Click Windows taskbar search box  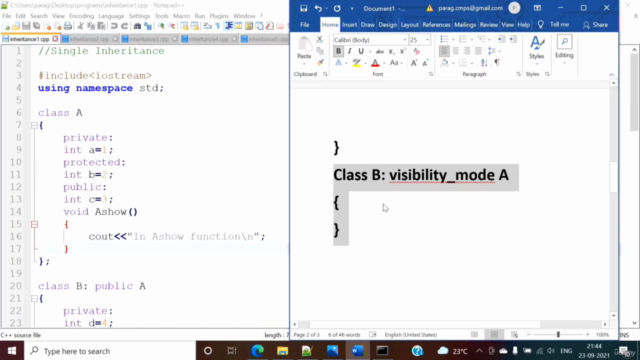[110, 351]
